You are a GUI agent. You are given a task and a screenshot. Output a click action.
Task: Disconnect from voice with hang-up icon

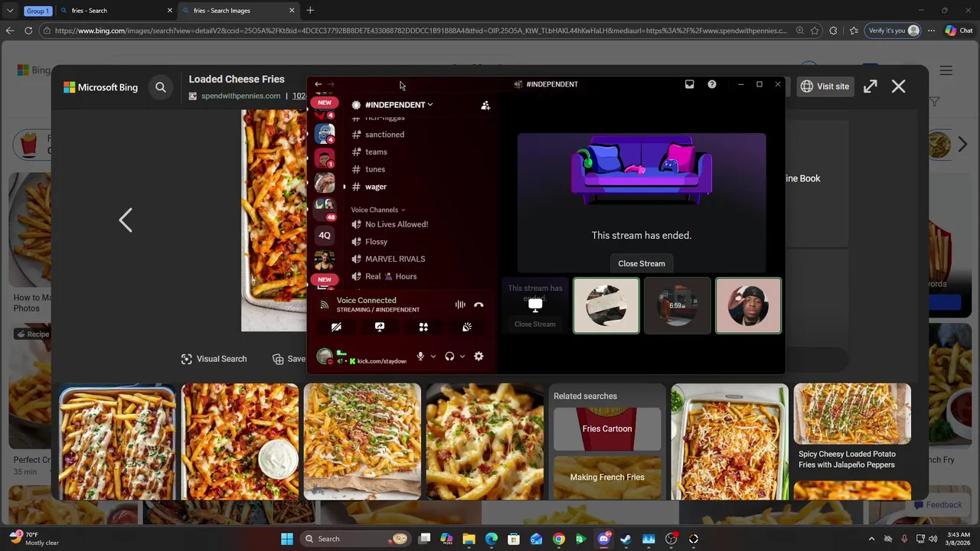click(479, 305)
